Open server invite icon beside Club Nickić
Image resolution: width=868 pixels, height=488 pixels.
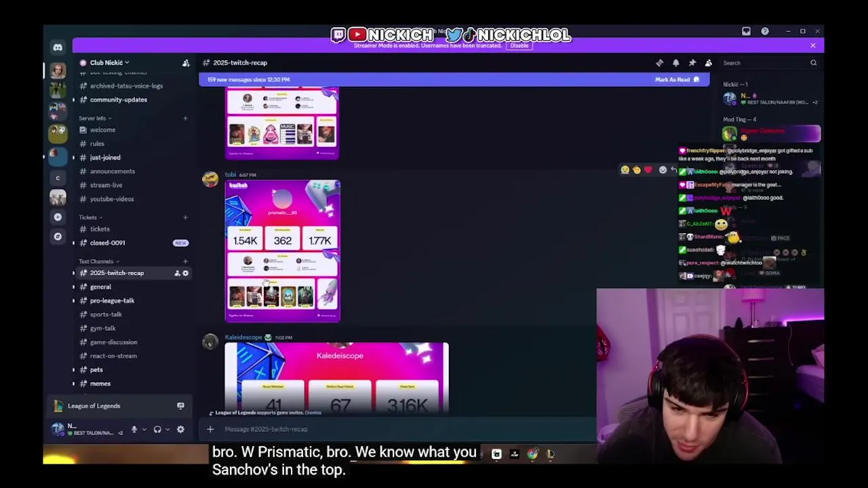pyautogui.click(x=186, y=63)
